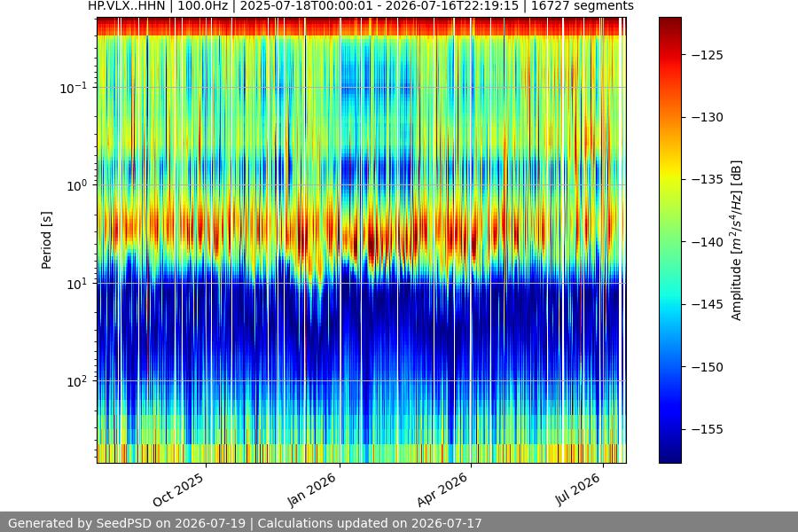Image resolution: width=798 pixels, height=532 pixels.
Task: Click the dark blue bottom of the colorbar
Action: coord(669,456)
